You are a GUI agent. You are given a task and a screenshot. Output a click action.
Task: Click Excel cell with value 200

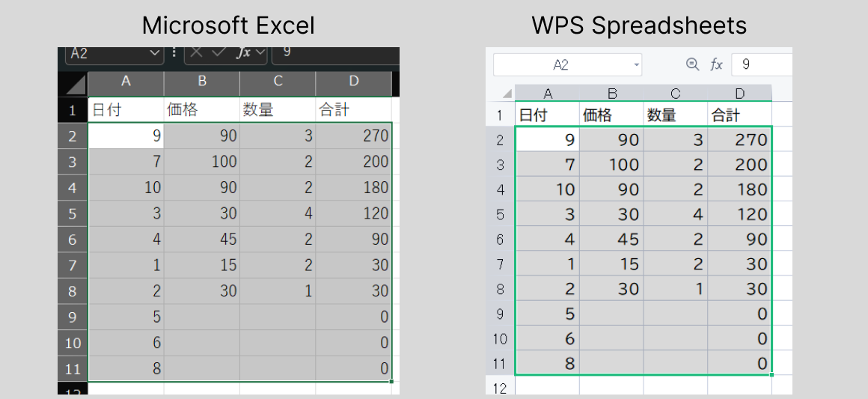(354, 162)
